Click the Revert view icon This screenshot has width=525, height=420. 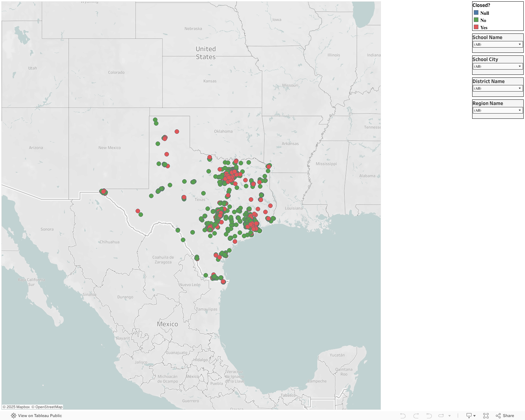coord(429,416)
